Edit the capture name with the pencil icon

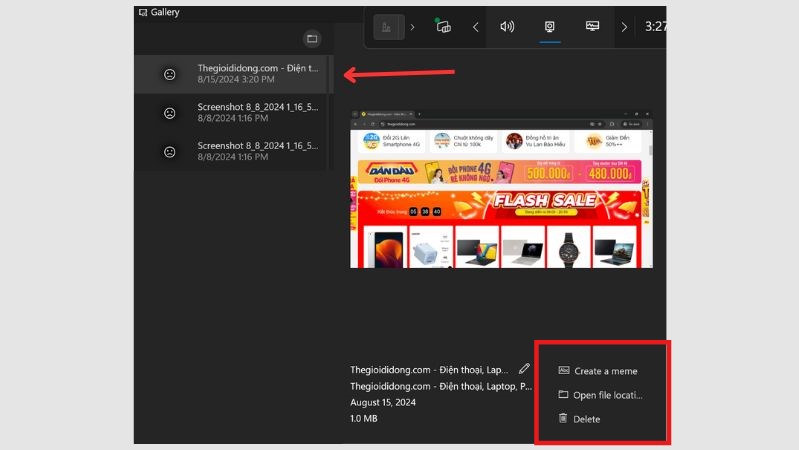point(524,368)
